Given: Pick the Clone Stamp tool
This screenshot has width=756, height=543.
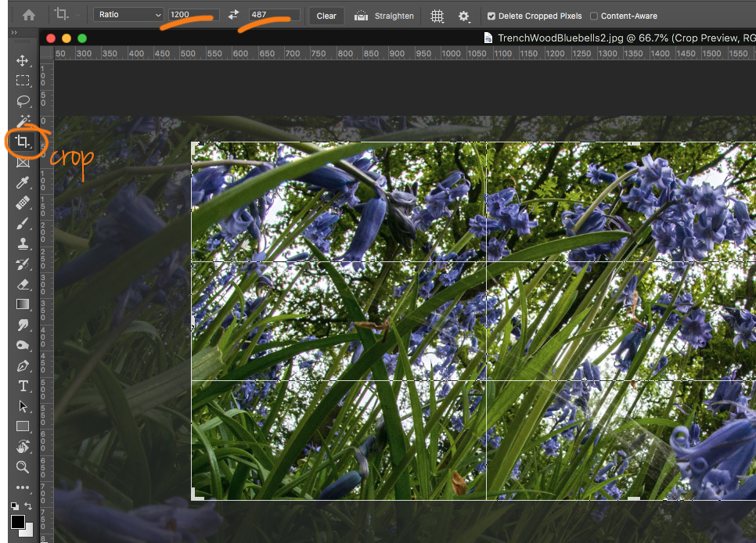Looking at the screenshot, I should (x=23, y=243).
